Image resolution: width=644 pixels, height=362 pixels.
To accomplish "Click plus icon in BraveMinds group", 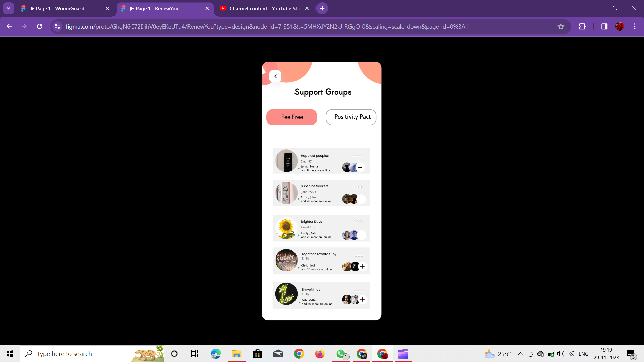I will click(363, 299).
